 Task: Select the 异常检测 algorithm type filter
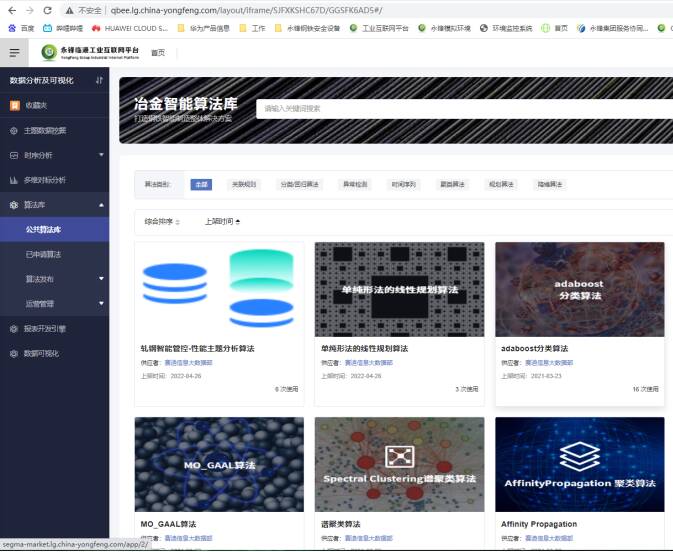[355, 184]
